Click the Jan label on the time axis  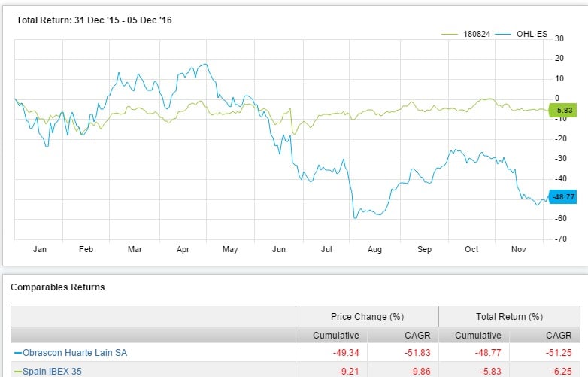(39, 248)
